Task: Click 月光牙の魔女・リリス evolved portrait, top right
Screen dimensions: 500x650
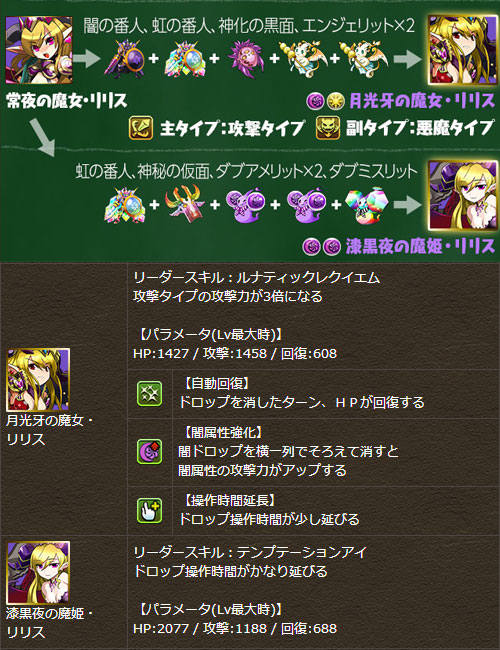Action: pyautogui.click(x=463, y=50)
